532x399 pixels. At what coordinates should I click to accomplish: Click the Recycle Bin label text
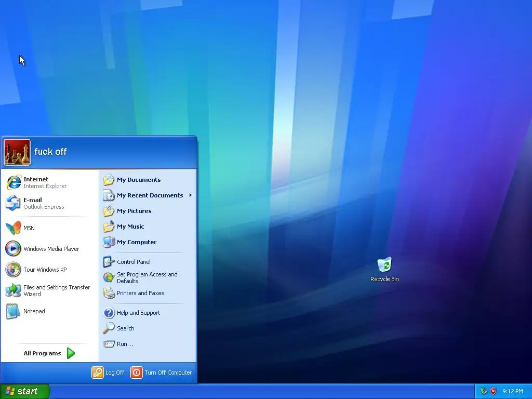point(384,279)
